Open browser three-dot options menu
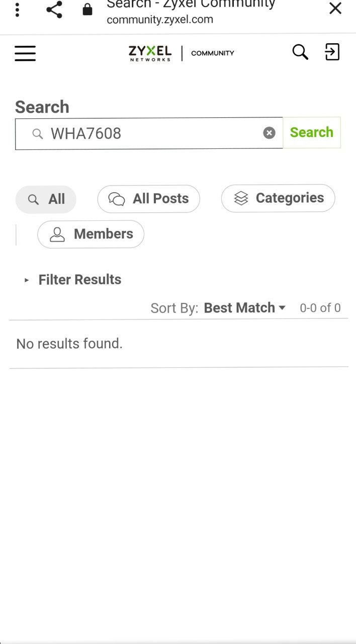The height and width of the screenshot is (644, 356). tap(17, 10)
